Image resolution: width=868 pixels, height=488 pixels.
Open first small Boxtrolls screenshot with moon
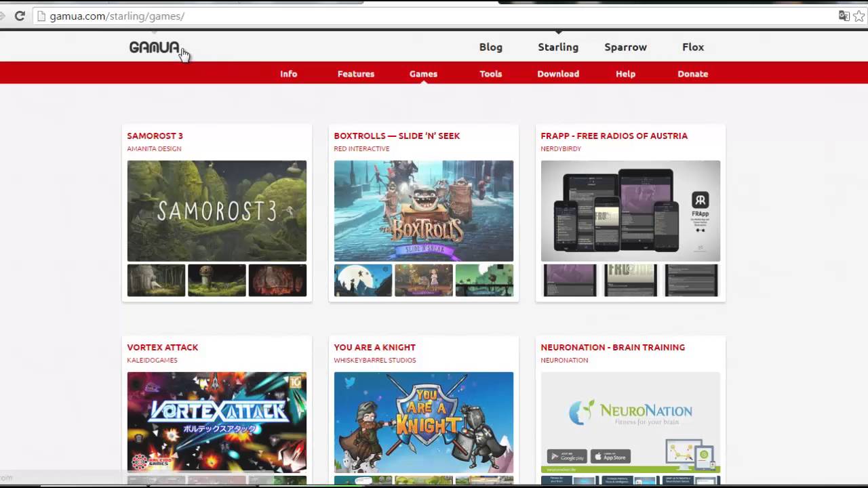tap(363, 281)
